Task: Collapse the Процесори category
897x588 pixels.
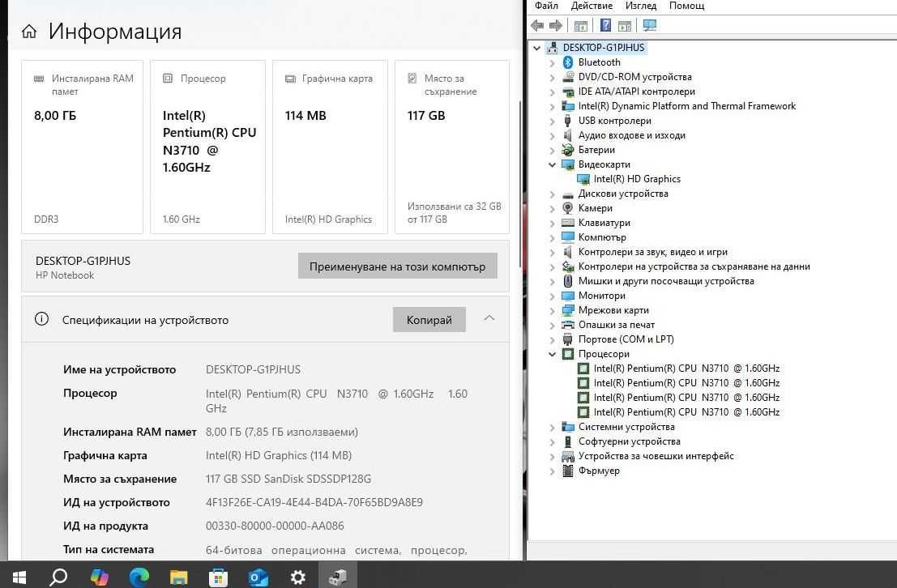Action: coord(552,354)
